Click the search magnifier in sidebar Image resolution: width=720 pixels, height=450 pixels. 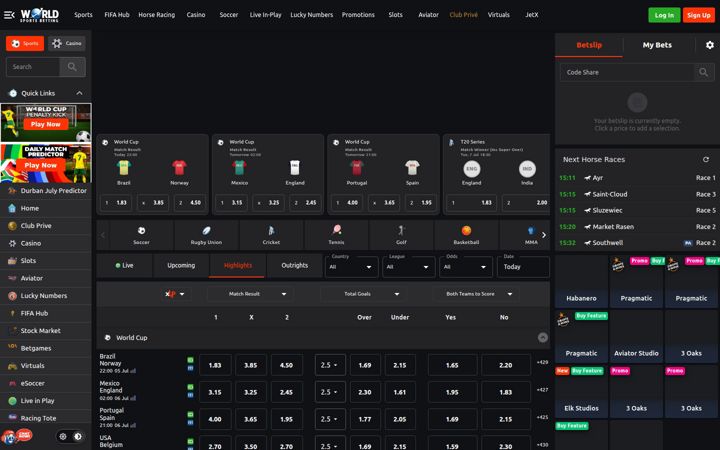coord(72,67)
